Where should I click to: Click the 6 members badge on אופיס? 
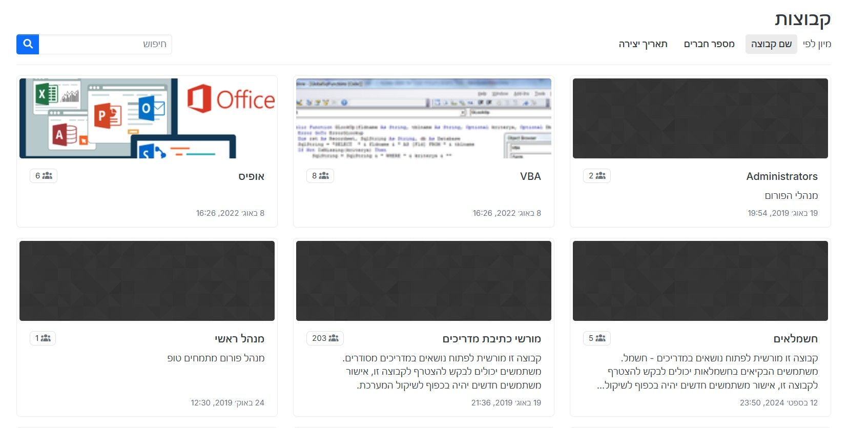[44, 176]
